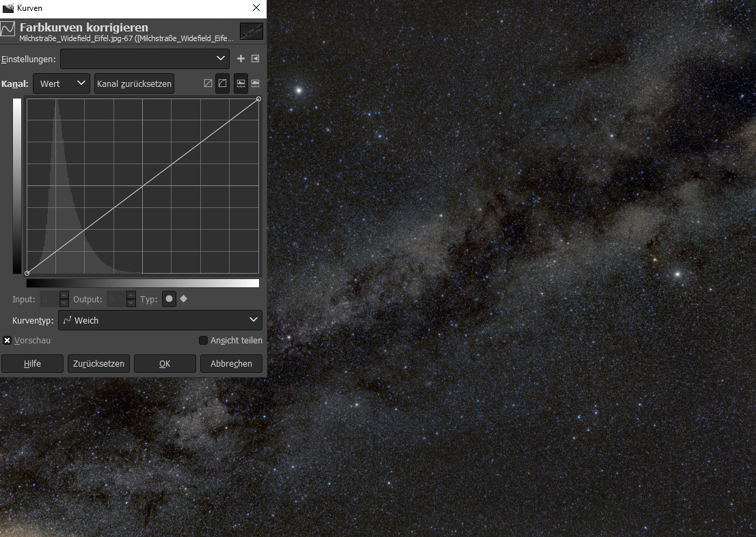Open help with the Hilfe button
This screenshot has width=756, height=537.
(x=32, y=364)
